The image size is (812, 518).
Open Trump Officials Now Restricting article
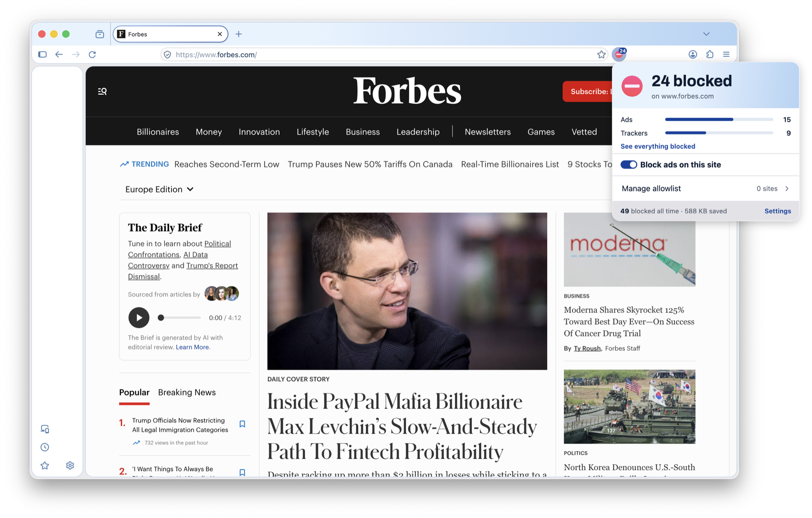(180, 425)
